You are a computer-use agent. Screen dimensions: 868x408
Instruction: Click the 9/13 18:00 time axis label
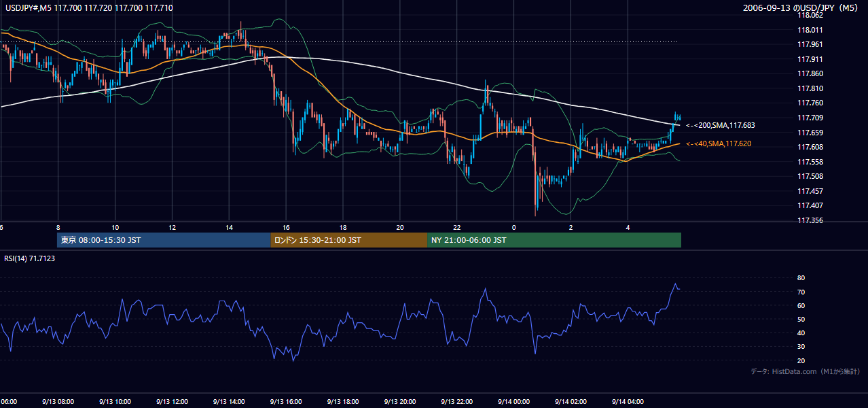coord(344,401)
